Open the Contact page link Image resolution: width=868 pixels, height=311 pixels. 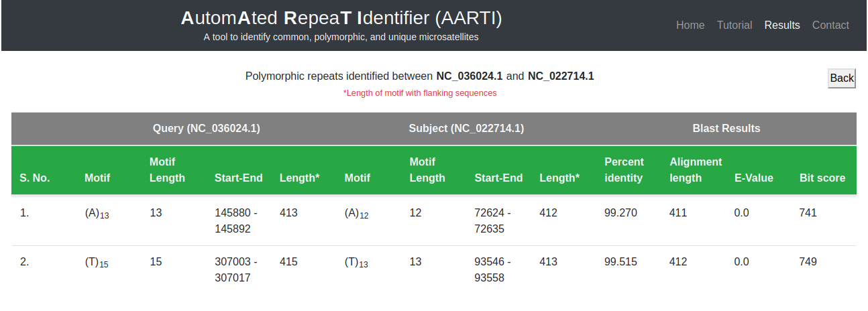click(x=830, y=25)
